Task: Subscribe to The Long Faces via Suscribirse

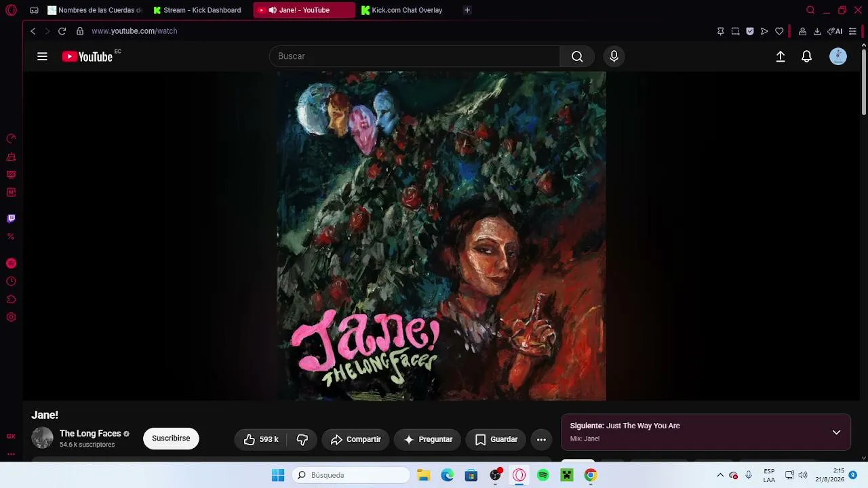Action: [171, 439]
